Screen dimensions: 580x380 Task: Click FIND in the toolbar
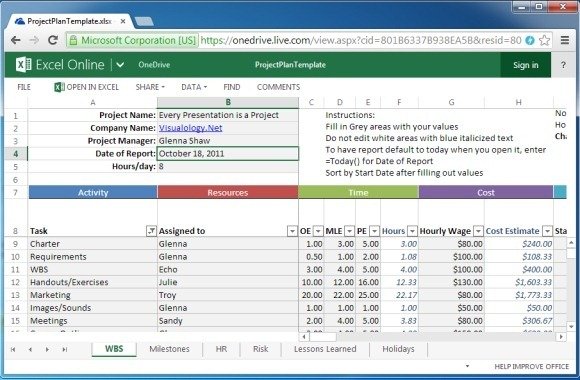click(x=232, y=87)
